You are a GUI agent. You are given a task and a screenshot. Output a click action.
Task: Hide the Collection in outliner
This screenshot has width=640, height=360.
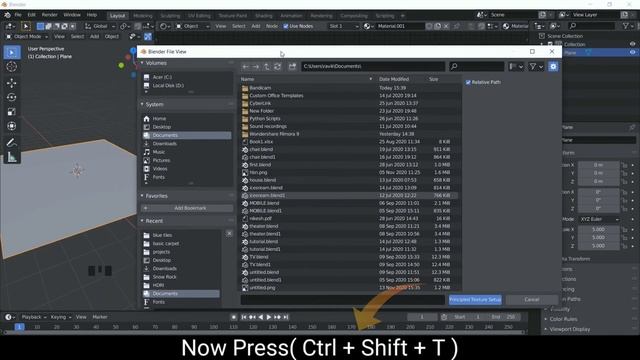pos(632,44)
